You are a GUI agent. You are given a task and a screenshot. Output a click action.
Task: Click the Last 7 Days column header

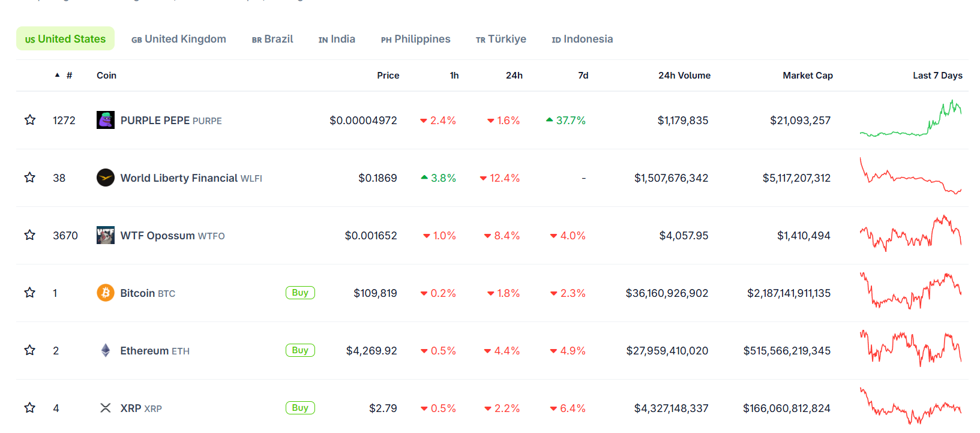(937, 76)
